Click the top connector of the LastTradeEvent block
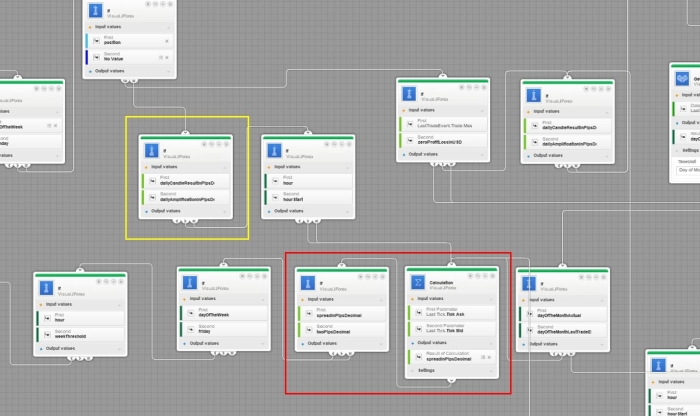Screen dimensions: 700x416 tap(442, 76)
